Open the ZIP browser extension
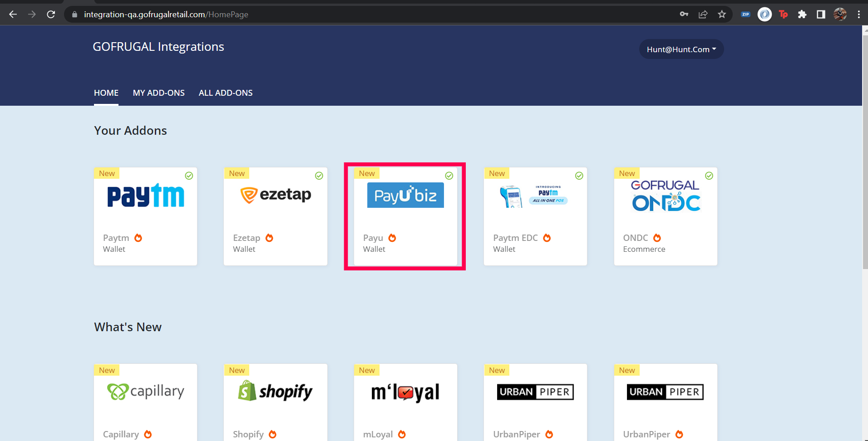The image size is (868, 441). pos(745,15)
